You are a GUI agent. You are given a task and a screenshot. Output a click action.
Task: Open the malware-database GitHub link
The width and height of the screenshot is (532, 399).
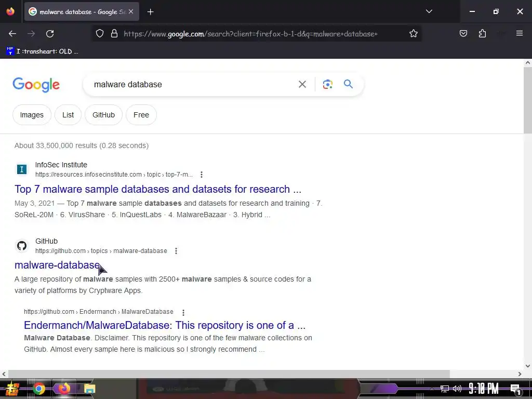pyautogui.click(x=57, y=265)
